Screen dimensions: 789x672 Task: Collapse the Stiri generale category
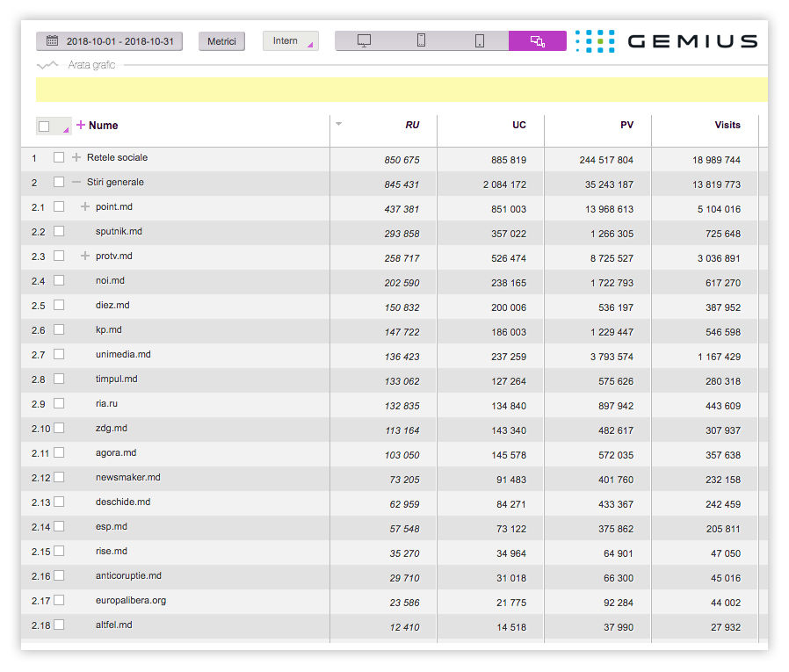point(76,182)
